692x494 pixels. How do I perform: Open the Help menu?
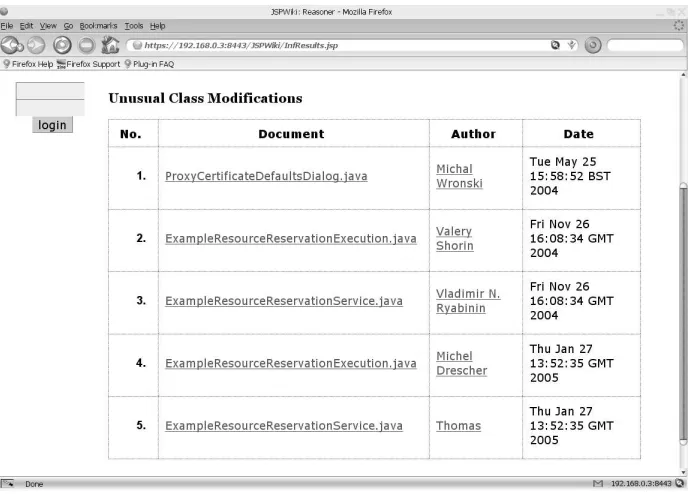(157, 26)
